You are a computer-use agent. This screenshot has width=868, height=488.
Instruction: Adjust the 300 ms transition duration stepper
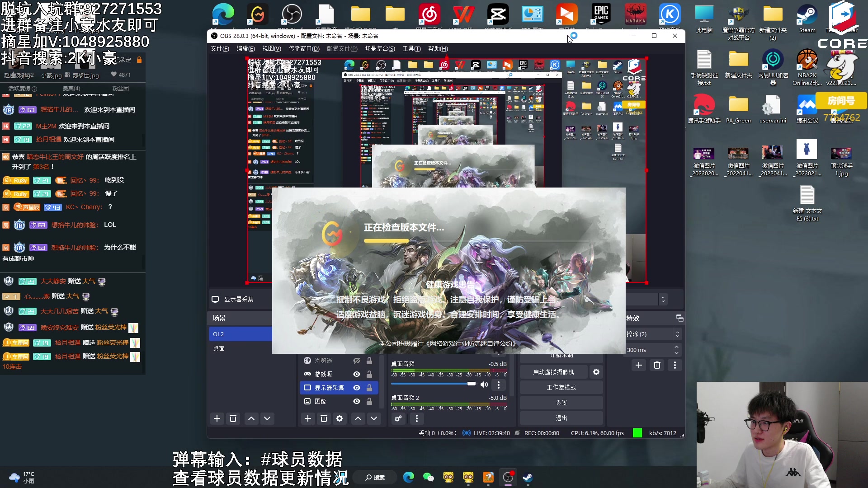pos(676,350)
